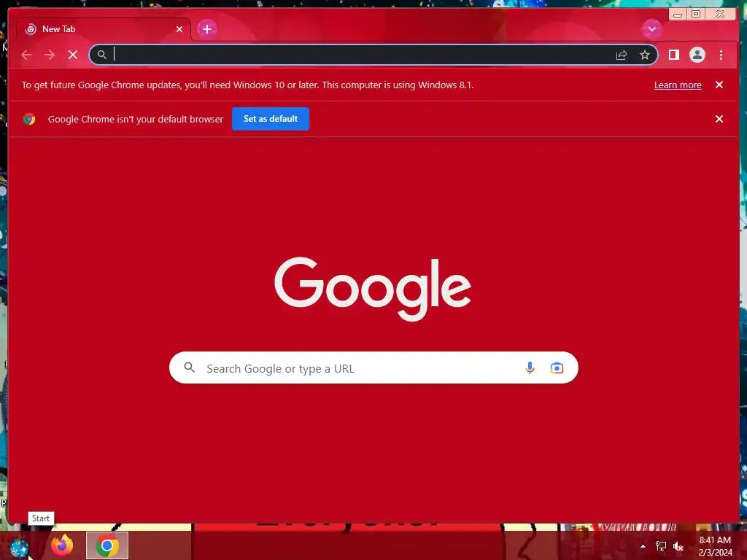
Task: Dismiss the Windows update notice
Action: (x=719, y=85)
